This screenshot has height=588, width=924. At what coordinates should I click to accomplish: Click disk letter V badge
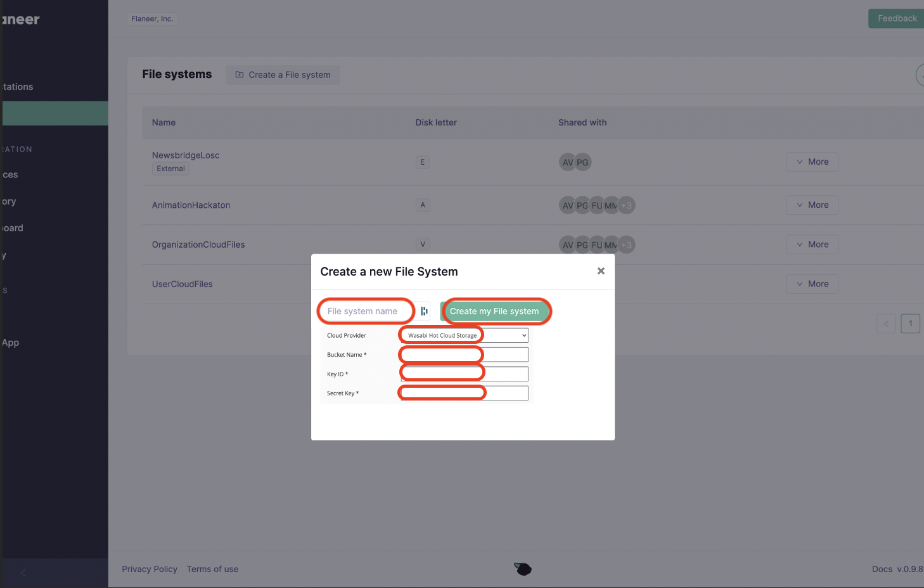tap(423, 245)
